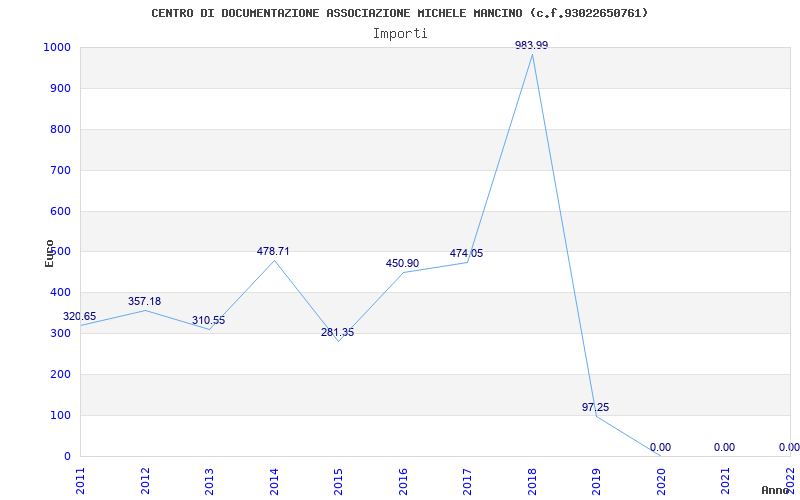Click the Anno axis label
The width and height of the screenshot is (800, 500).
point(775,490)
